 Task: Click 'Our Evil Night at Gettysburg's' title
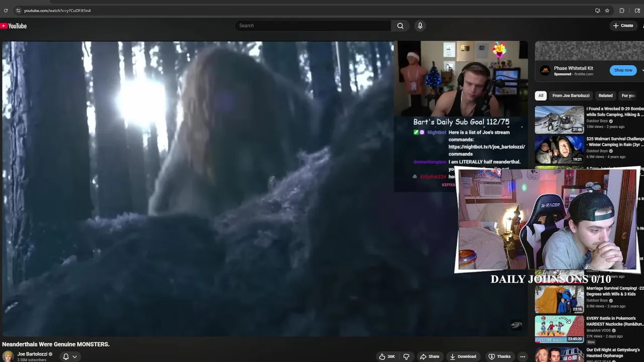coord(615,352)
